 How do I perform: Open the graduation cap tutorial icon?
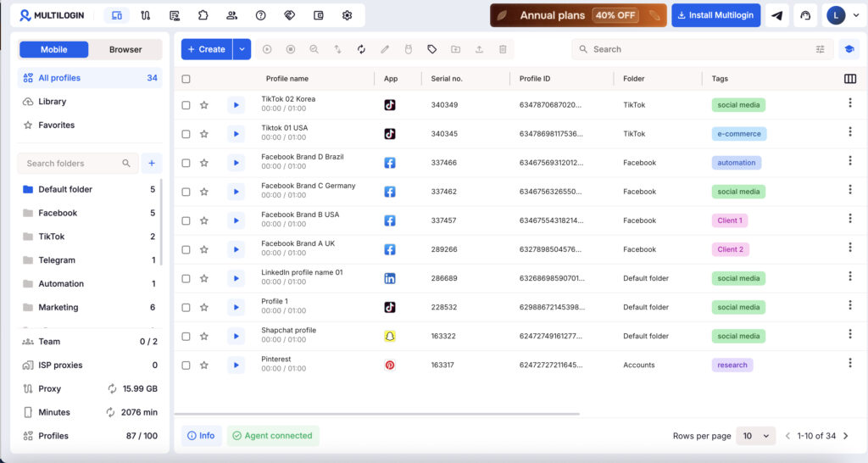click(x=849, y=49)
